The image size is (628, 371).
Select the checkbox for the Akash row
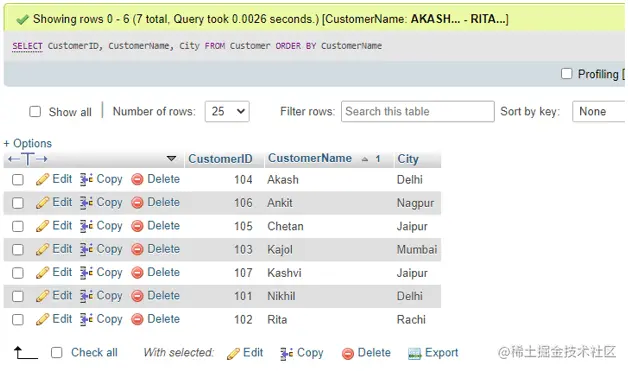[x=18, y=179]
